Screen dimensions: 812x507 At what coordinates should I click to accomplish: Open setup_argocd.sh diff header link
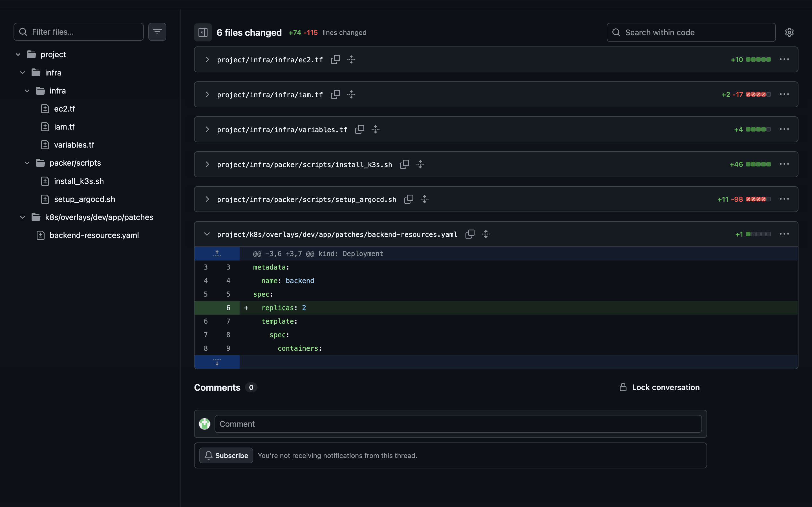(x=306, y=199)
